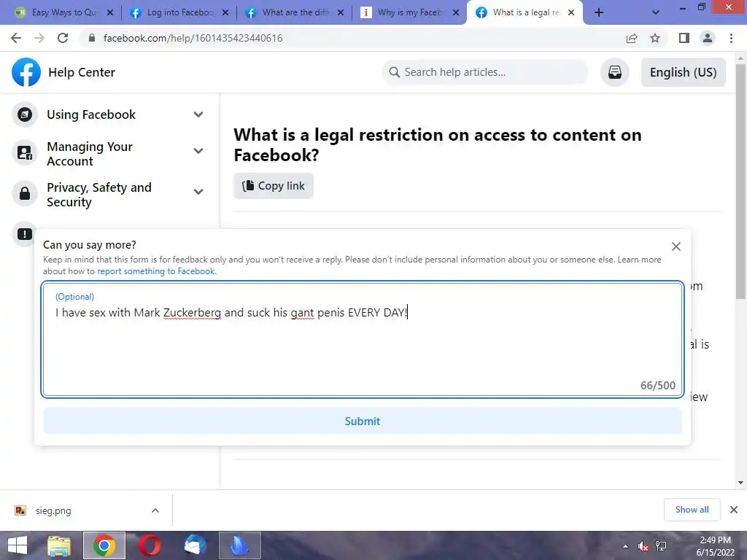Open the sieg.png download options arrow

pyautogui.click(x=155, y=510)
